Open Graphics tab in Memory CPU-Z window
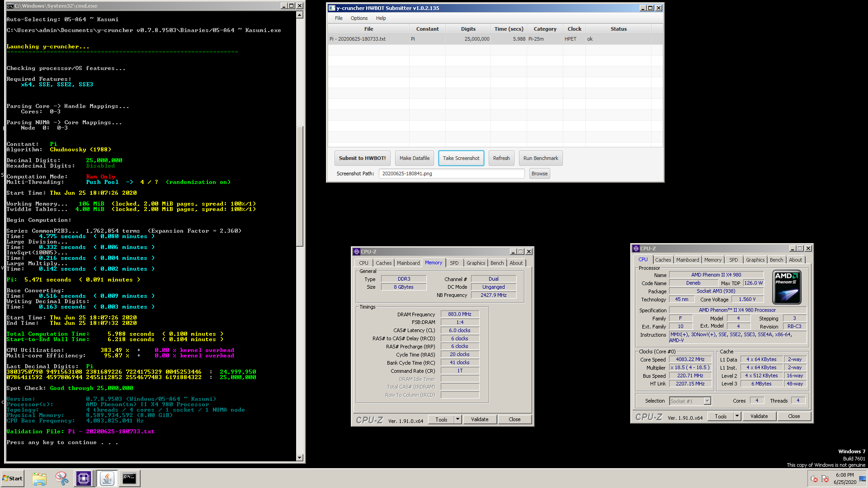868x488 pixels. (476, 263)
